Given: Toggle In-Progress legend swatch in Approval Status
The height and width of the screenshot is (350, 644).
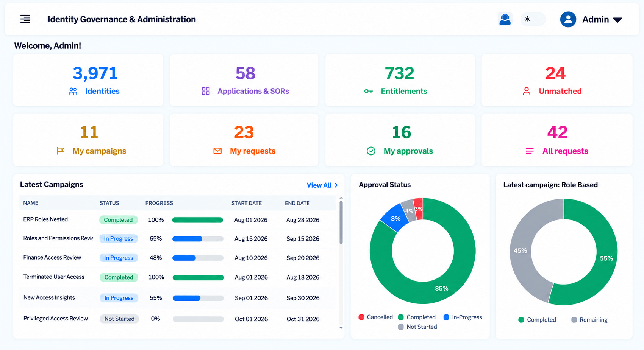Looking at the screenshot, I should [x=446, y=317].
